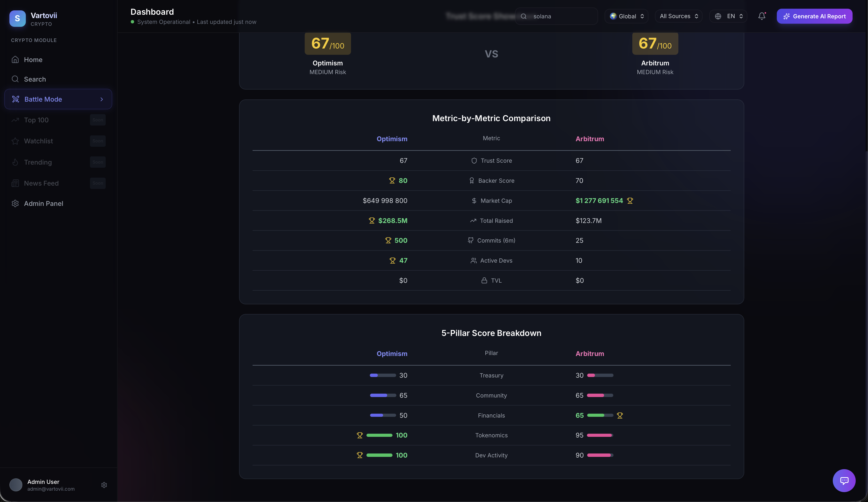Click the TVL lock icon
This screenshot has height=502, width=868.
point(484,280)
